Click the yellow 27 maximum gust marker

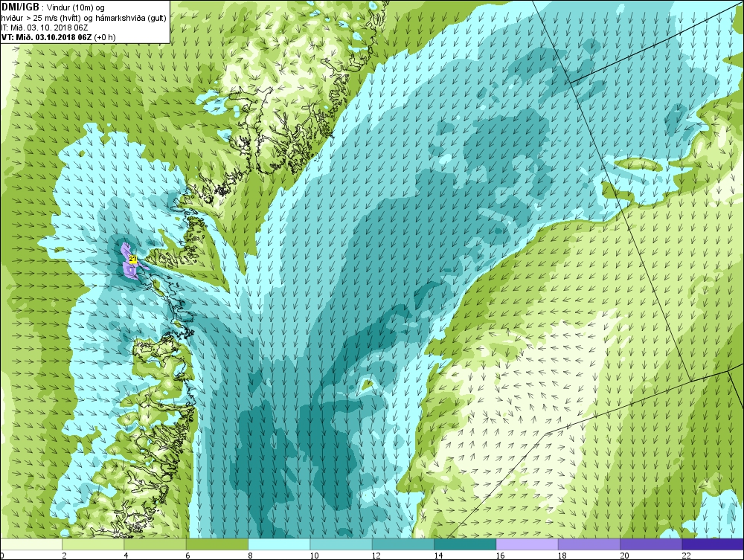click(x=133, y=260)
